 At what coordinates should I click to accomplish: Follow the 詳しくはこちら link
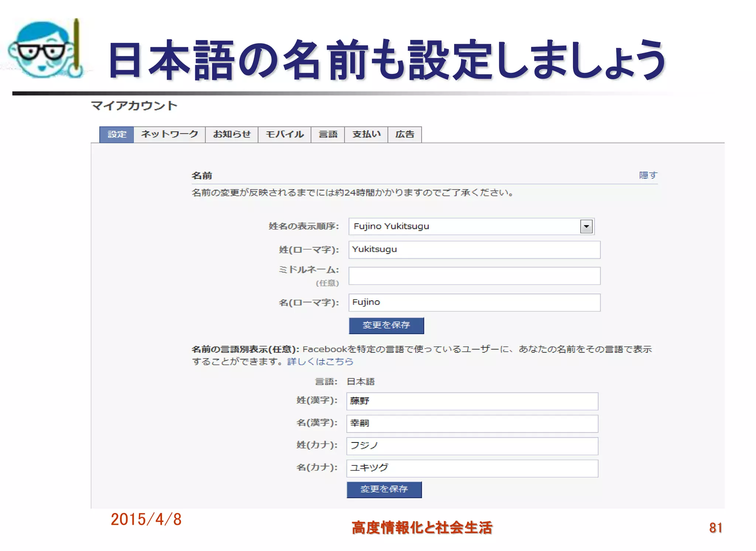point(320,361)
